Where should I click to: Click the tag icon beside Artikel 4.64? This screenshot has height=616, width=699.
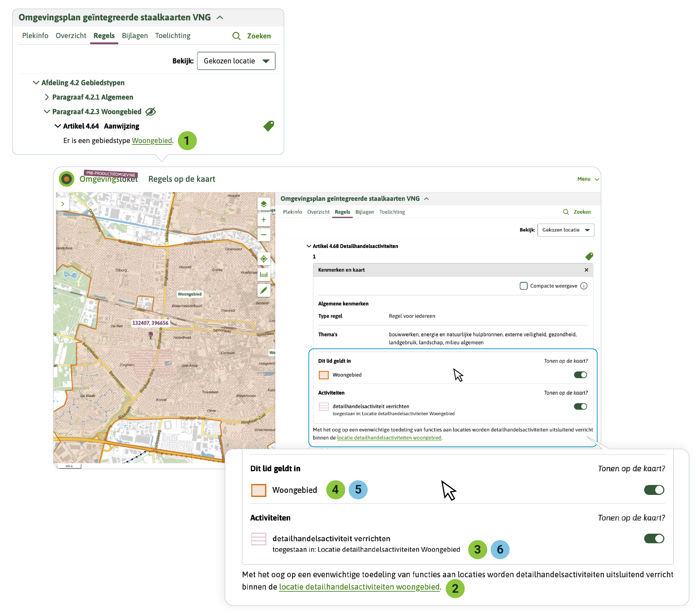(x=269, y=126)
